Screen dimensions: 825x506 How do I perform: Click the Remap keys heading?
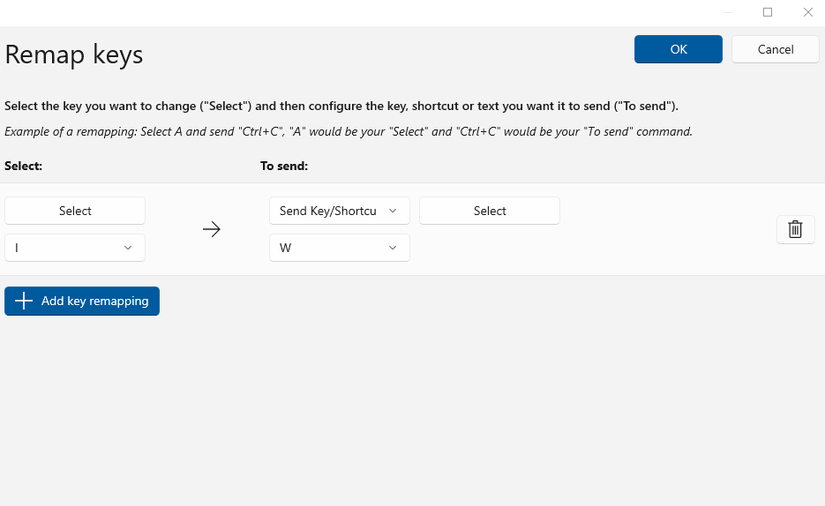tap(74, 54)
